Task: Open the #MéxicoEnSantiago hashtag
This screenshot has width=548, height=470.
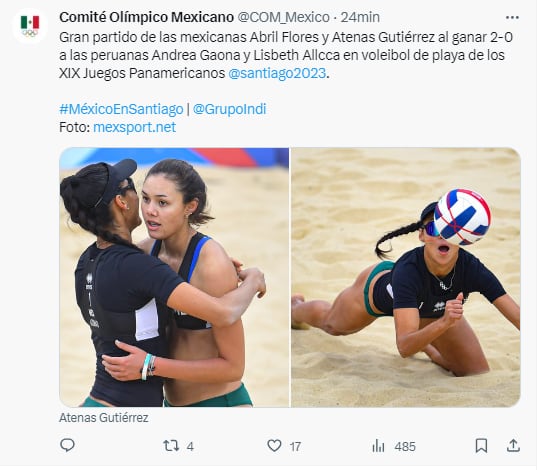Action: [121, 109]
